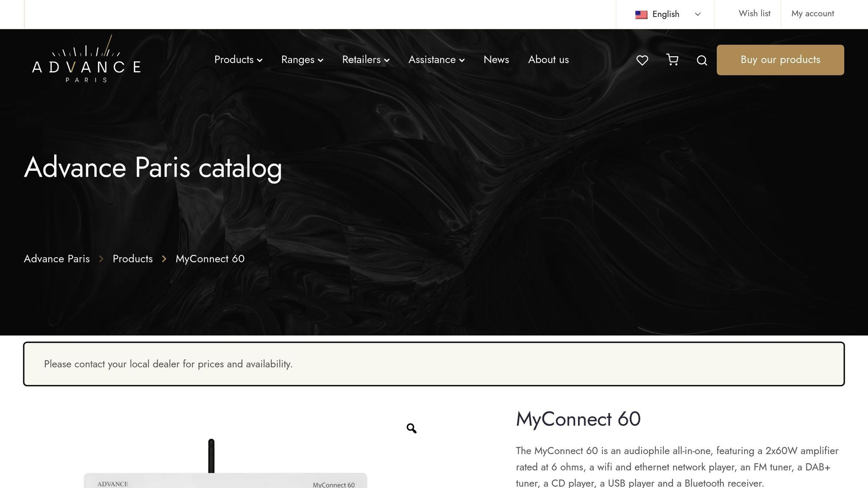The image size is (868, 488).
Task: Click the US flag language icon
Action: point(641,14)
